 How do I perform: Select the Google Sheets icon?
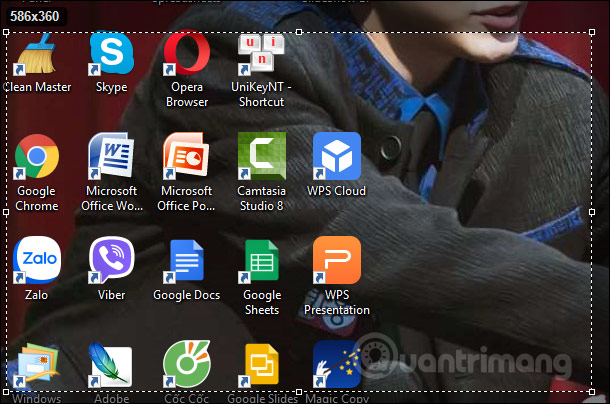point(261,260)
